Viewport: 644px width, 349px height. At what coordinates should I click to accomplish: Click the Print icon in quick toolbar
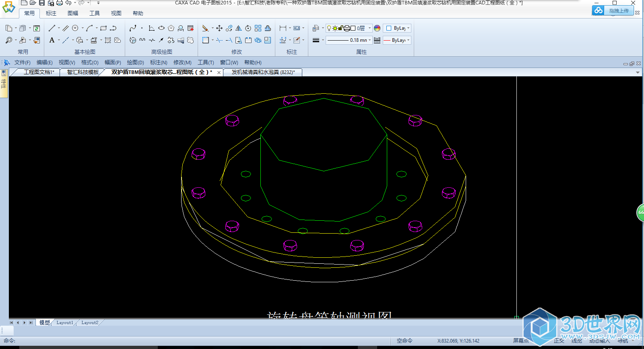(60, 3)
